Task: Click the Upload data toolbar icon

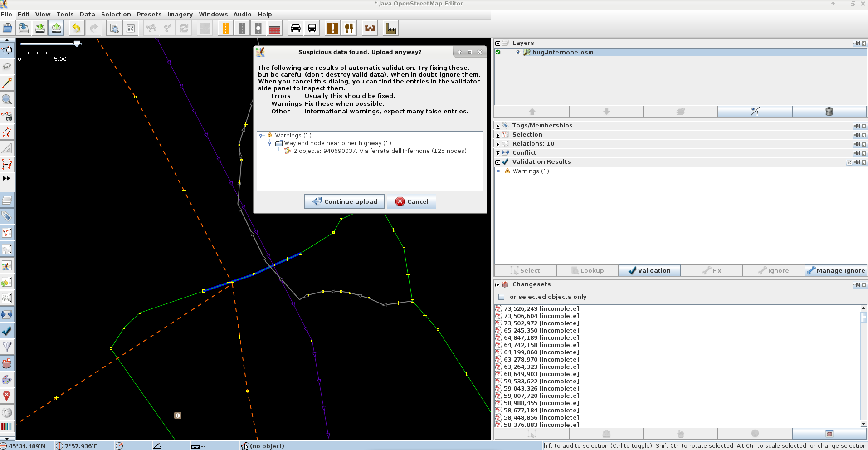Action: coord(56,28)
